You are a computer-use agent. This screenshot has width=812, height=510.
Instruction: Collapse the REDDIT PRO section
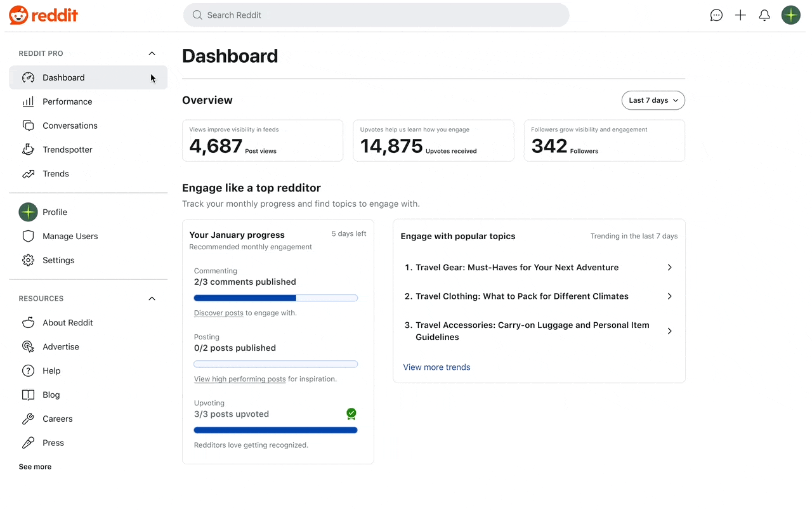click(x=152, y=53)
